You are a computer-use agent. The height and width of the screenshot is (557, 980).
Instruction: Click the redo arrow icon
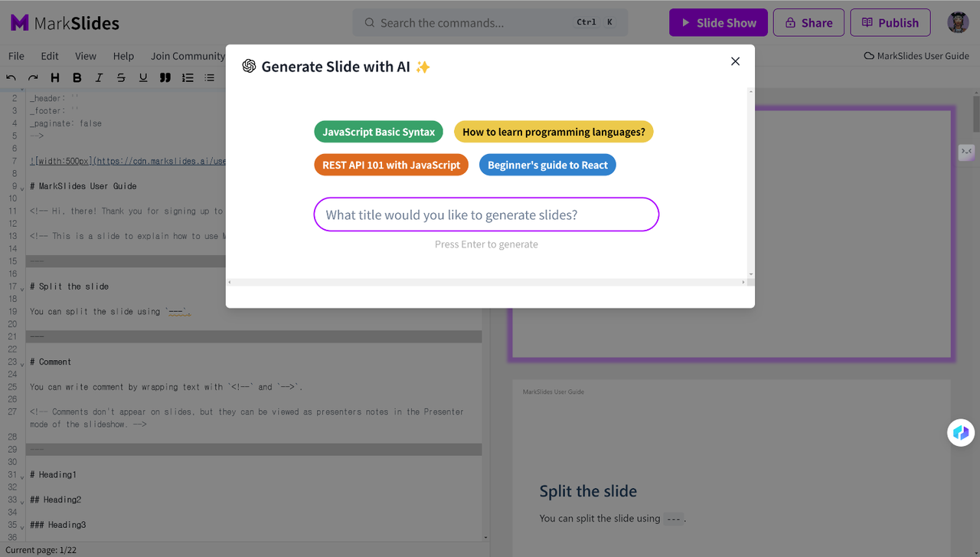coord(33,77)
